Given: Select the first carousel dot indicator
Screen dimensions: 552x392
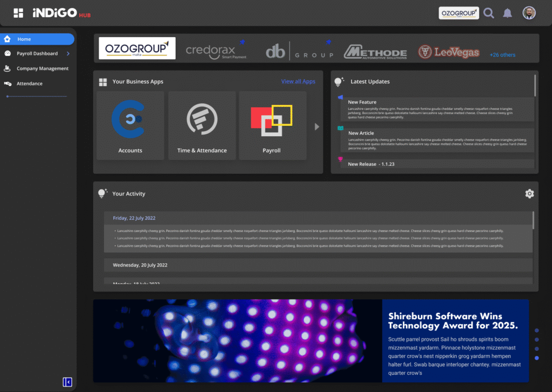Looking at the screenshot, I should pyautogui.click(x=536, y=331).
